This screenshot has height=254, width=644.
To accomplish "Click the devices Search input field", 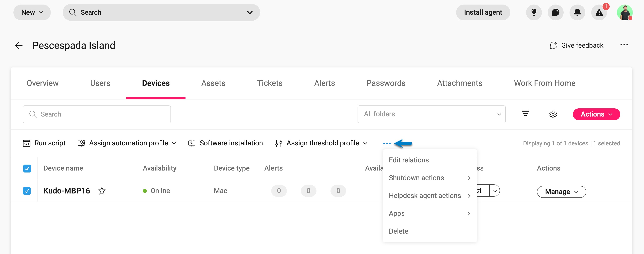I will click(96, 114).
